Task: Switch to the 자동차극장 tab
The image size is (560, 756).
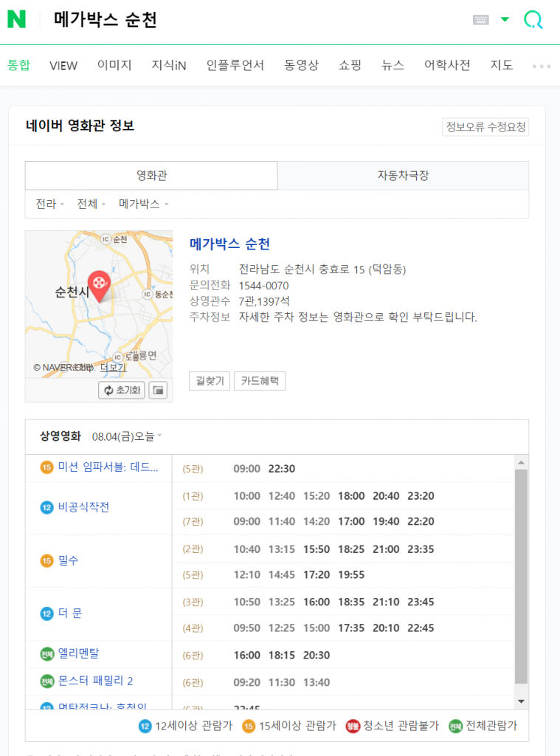Action: [403, 176]
